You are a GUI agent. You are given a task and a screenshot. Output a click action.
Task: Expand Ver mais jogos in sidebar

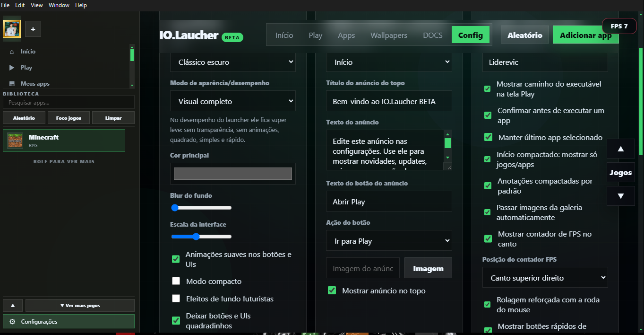tap(80, 306)
